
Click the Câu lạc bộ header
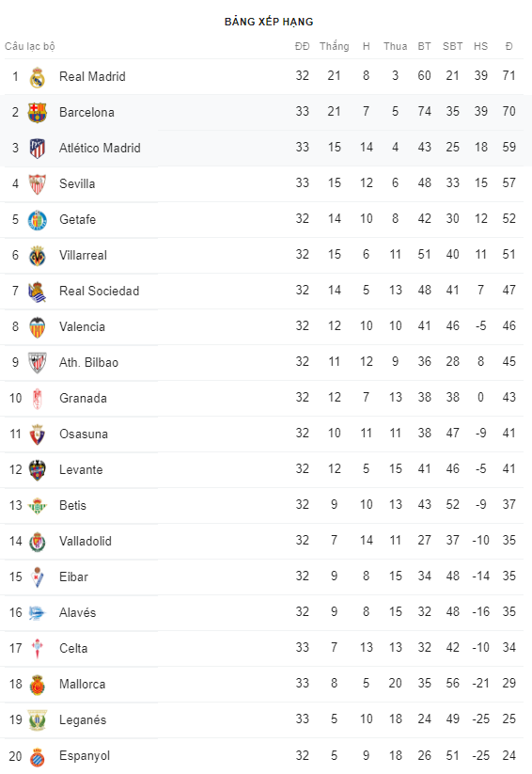point(30,46)
